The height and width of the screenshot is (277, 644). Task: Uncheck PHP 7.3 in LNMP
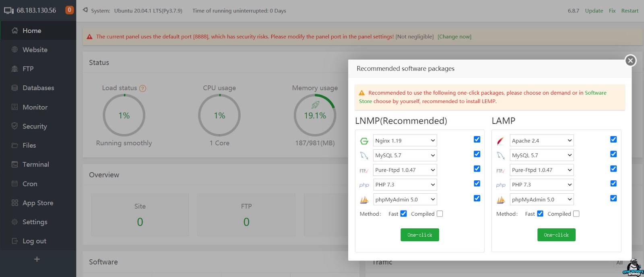pyautogui.click(x=477, y=183)
